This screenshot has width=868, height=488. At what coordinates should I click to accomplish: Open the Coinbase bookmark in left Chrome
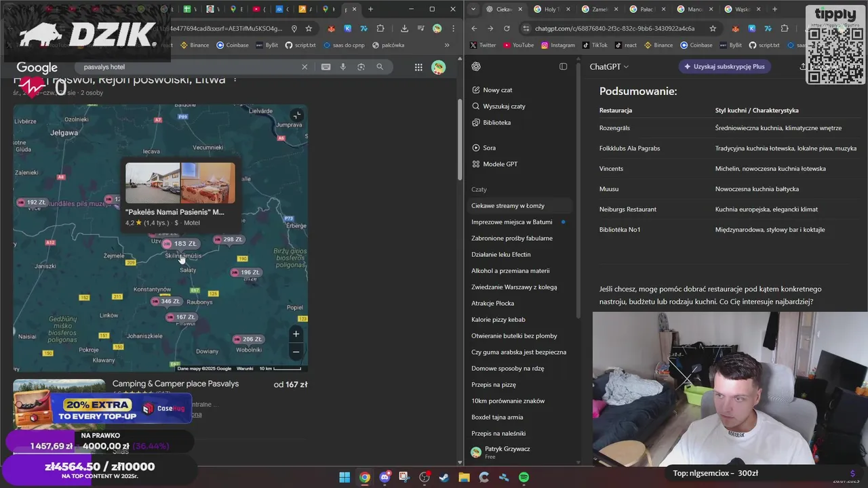[x=233, y=45]
